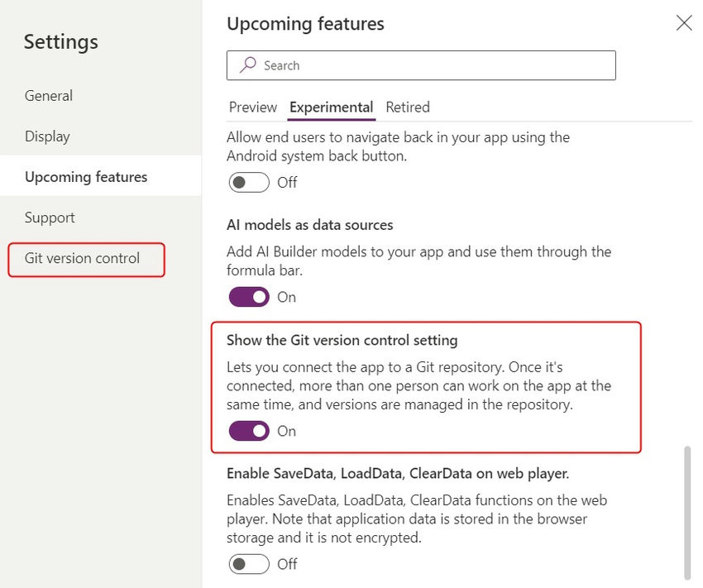Disable the AI models as data sources toggle
Screen dimensions: 703x588
point(249,296)
